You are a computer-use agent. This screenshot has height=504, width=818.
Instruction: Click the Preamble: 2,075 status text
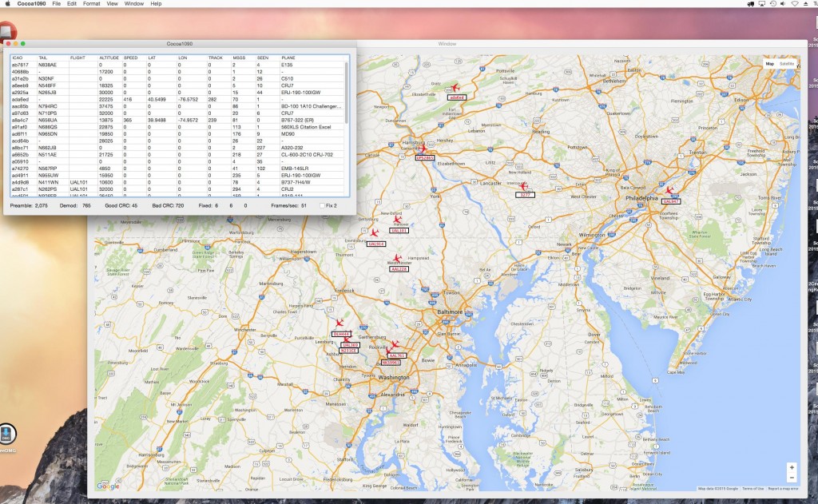(x=29, y=205)
